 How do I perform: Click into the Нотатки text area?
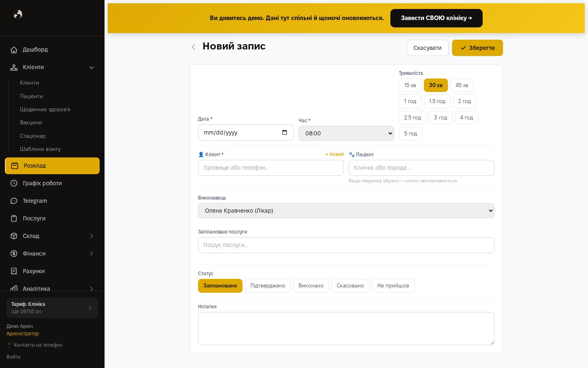[x=346, y=328]
